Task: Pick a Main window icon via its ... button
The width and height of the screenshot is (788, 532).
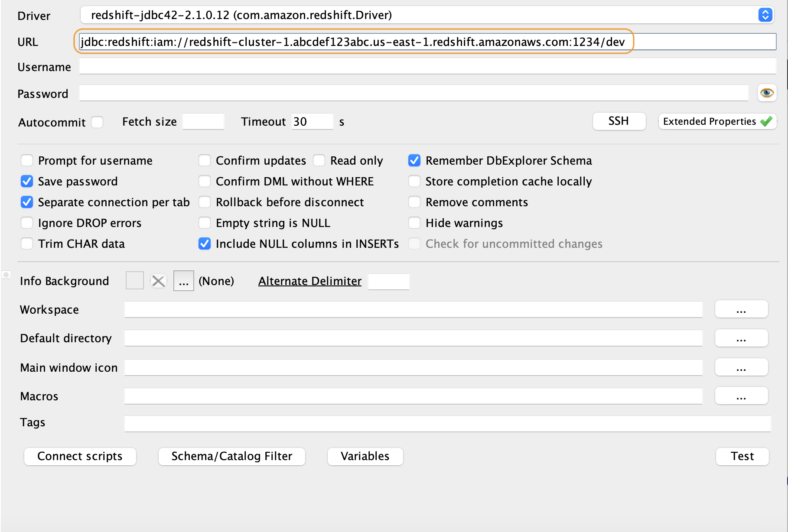Action: pos(741,367)
